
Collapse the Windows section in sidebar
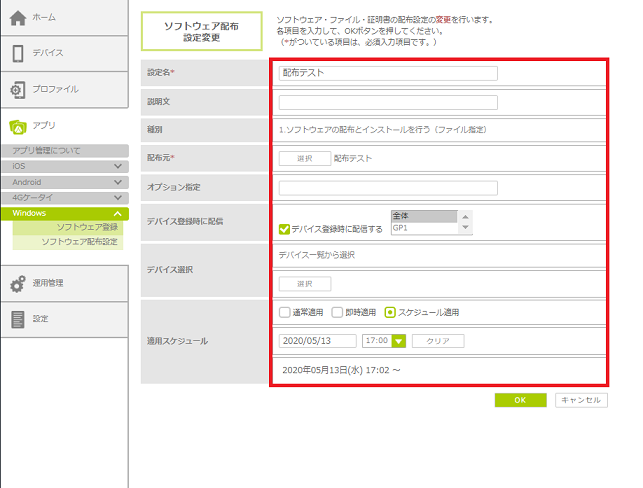point(118,214)
